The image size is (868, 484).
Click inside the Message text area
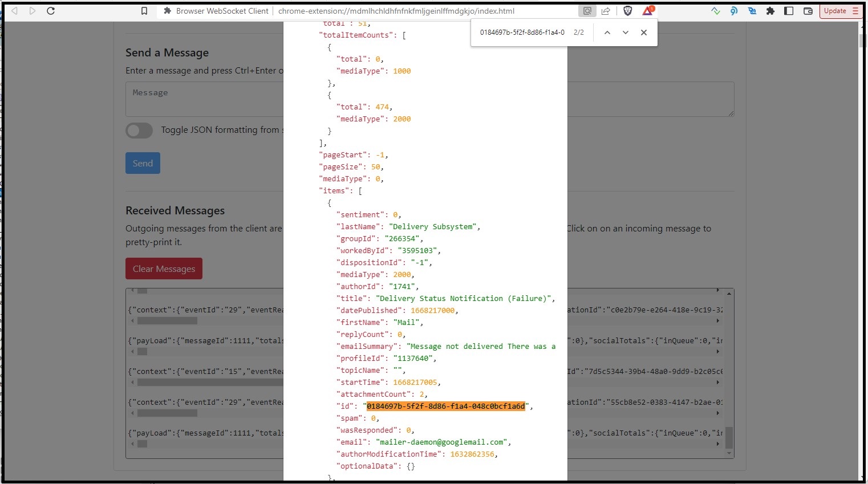coord(429,99)
